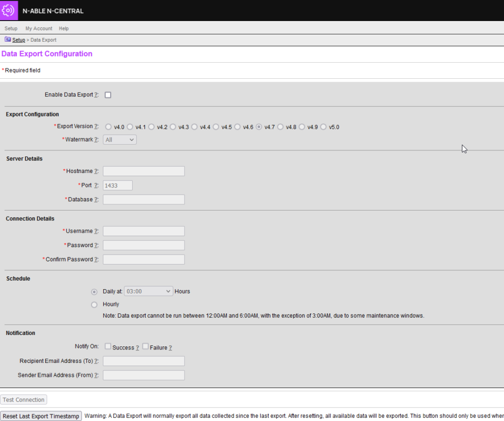This screenshot has height=421, width=504.
Task: Click Reset Last Export Timestamp button
Action: [x=41, y=416]
